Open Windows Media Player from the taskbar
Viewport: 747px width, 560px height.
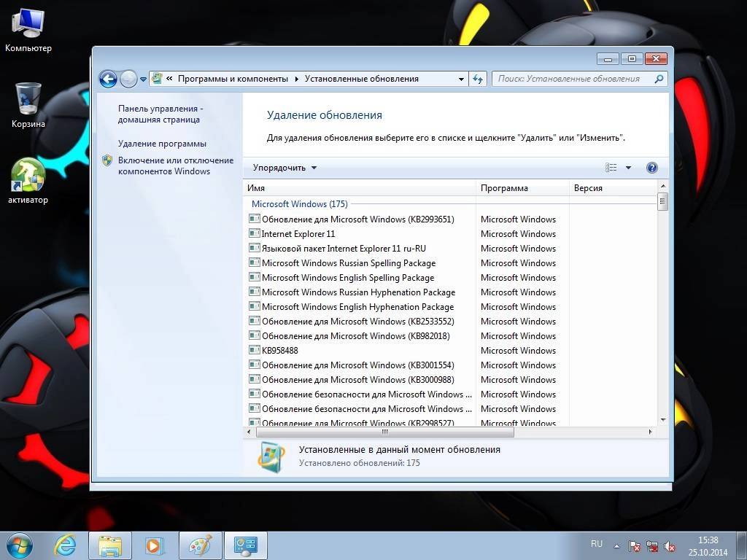pyautogui.click(x=155, y=545)
